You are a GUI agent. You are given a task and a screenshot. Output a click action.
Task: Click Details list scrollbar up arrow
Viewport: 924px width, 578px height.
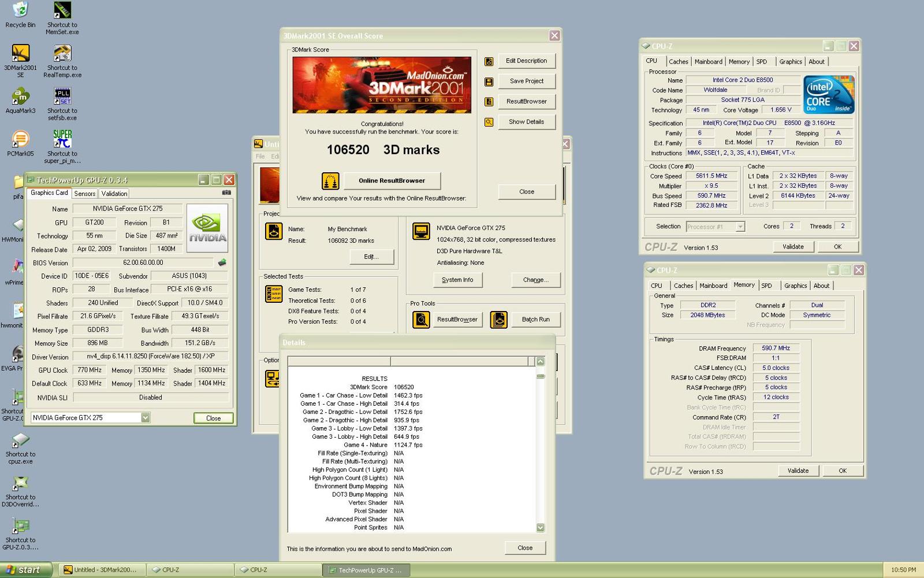click(541, 361)
